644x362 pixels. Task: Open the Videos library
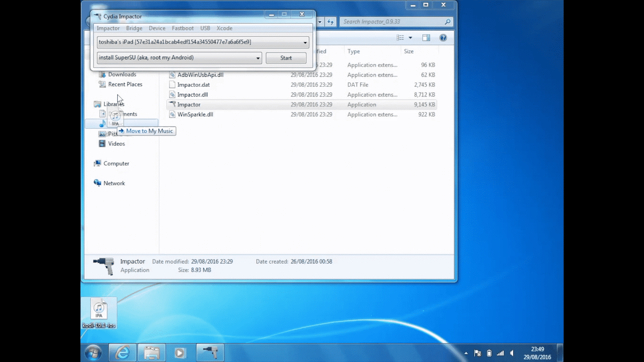click(x=116, y=143)
